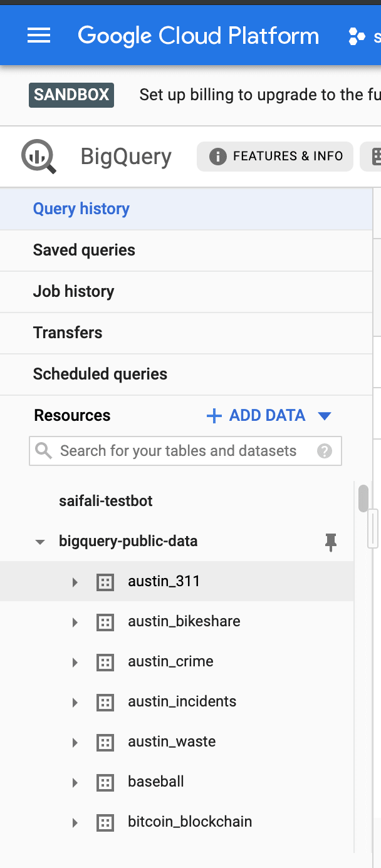
Task: Open the hamburger navigation menu
Action: click(39, 36)
